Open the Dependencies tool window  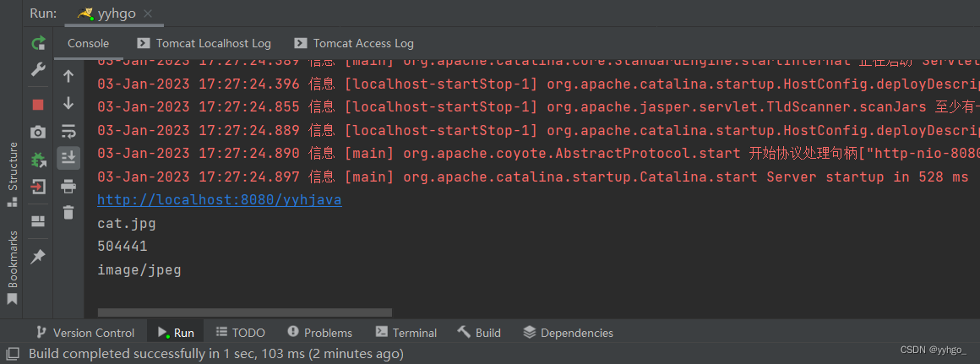click(x=568, y=333)
